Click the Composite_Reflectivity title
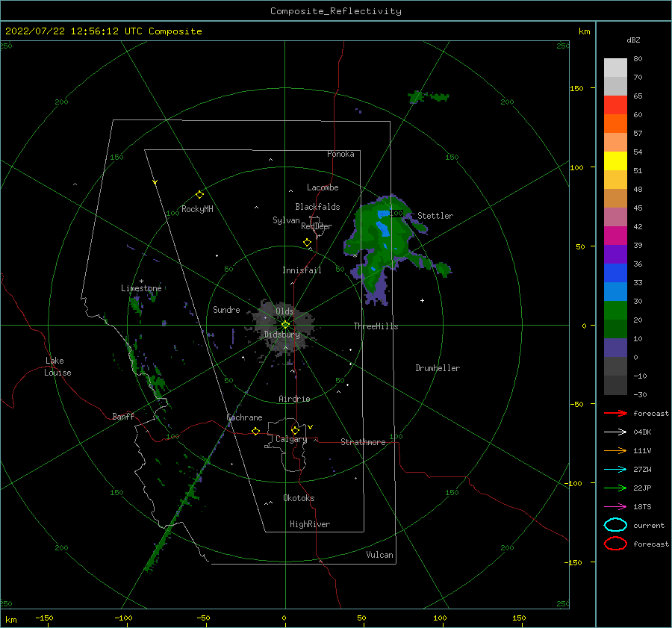This screenshot has width=672, height=628. click(x=335, y=11)
